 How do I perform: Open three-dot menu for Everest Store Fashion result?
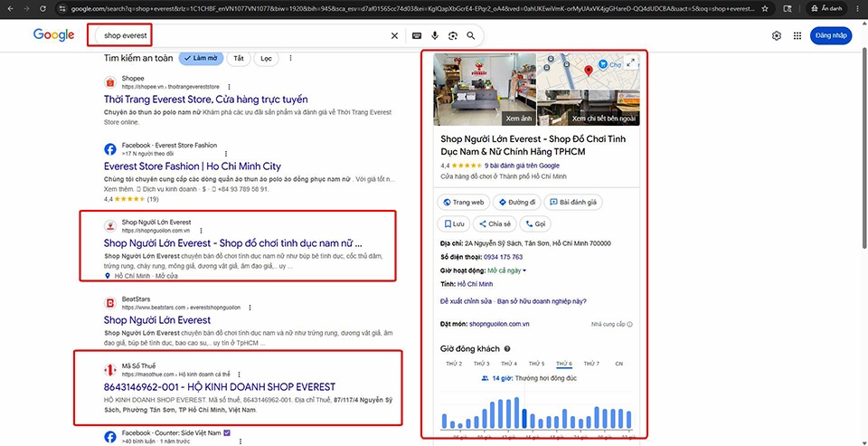click(x=225, y=154)
